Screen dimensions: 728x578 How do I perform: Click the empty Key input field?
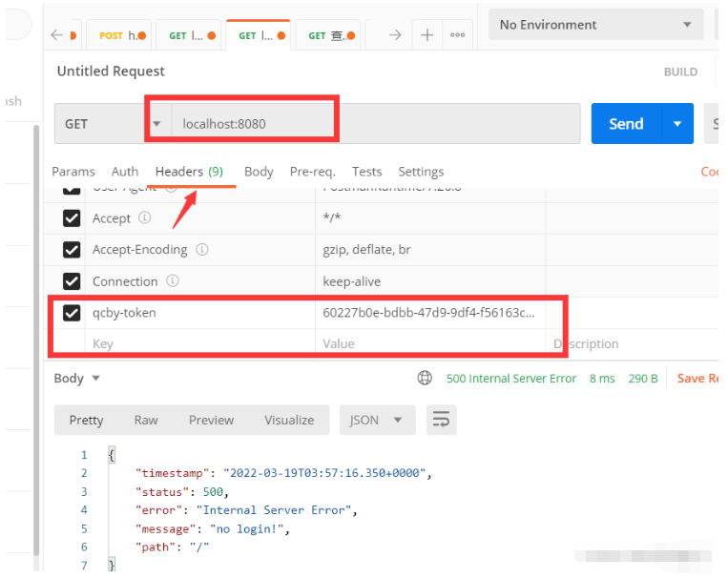[x=200, y=344]
